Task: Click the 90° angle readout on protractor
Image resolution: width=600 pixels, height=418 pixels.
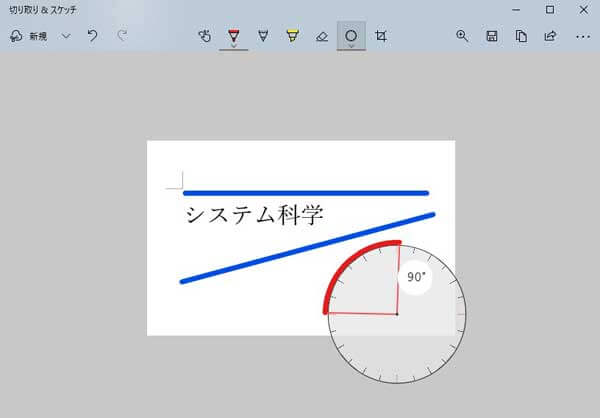Action: [416, 277]
